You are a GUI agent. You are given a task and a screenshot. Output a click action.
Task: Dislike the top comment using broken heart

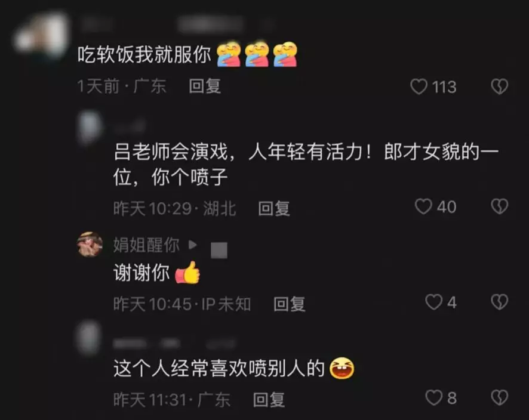point(499,87)
